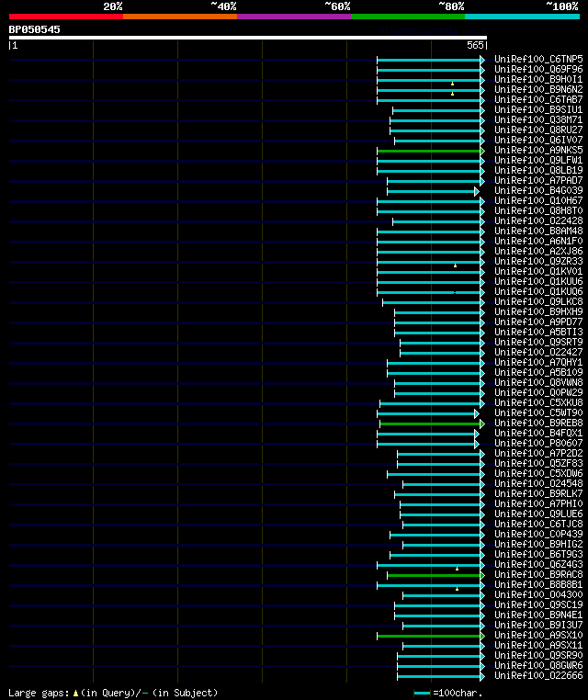Select the UniRef100_A6N1F0 hit label
This screenshot has height=700, width=588.
(x=538, y=241)
